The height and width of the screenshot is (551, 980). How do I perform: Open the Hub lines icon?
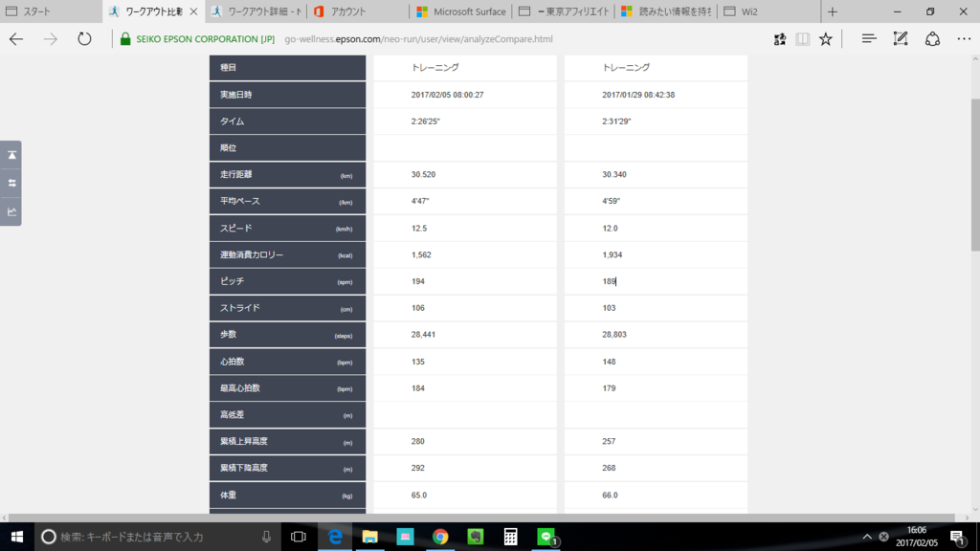869,38
